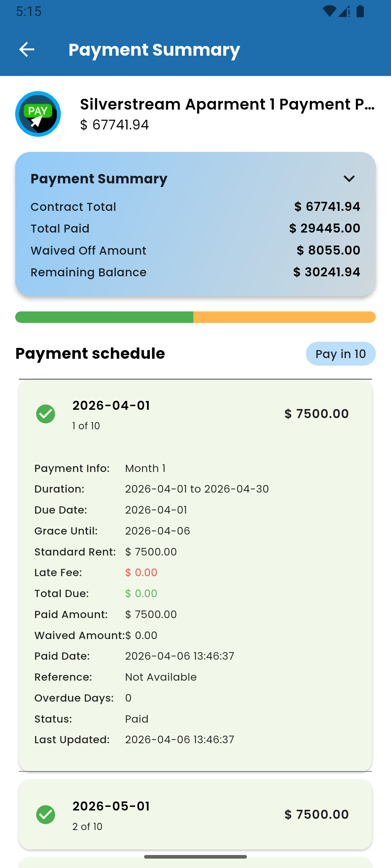The image size is (391, 868).
Task: Tap green checkmark on 2026-05-01 installment
Action: pyautogui.click(x=46, y=814)
